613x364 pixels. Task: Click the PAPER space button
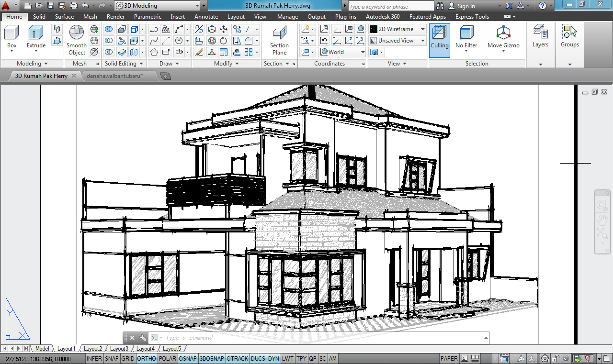click(x=449, y=359)
